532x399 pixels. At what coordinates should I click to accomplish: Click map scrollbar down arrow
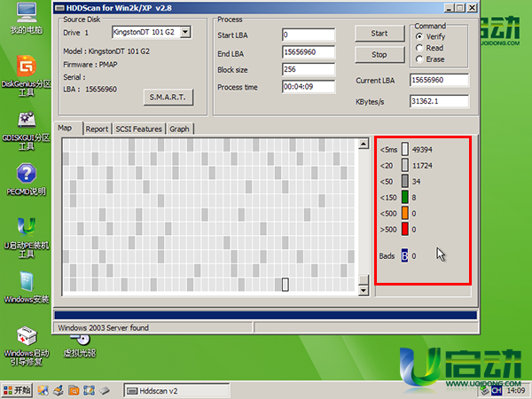click(x=364, y=290)
